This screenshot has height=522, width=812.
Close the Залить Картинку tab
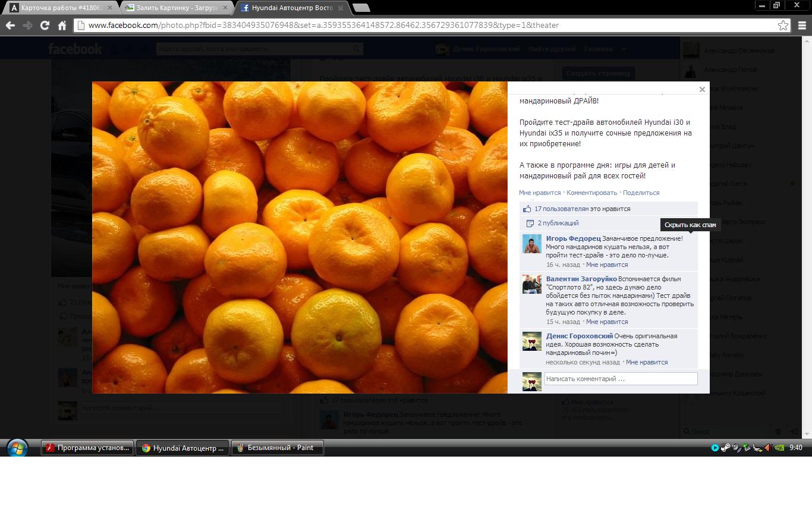[226, 8]
